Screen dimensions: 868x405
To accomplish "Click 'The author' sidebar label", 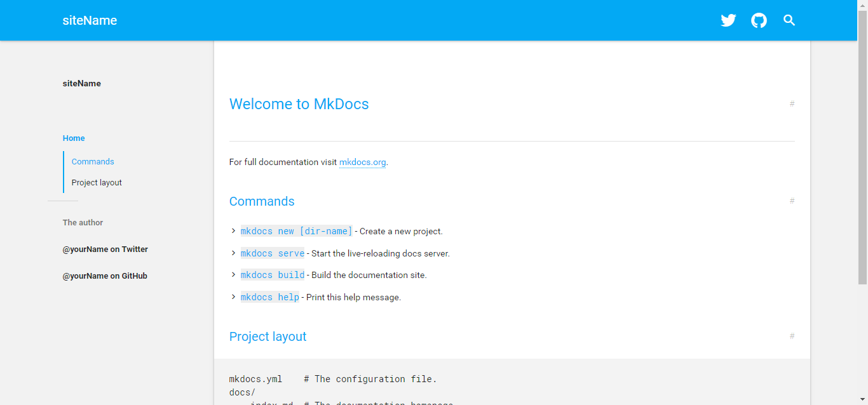I will [x=83, y=223].
